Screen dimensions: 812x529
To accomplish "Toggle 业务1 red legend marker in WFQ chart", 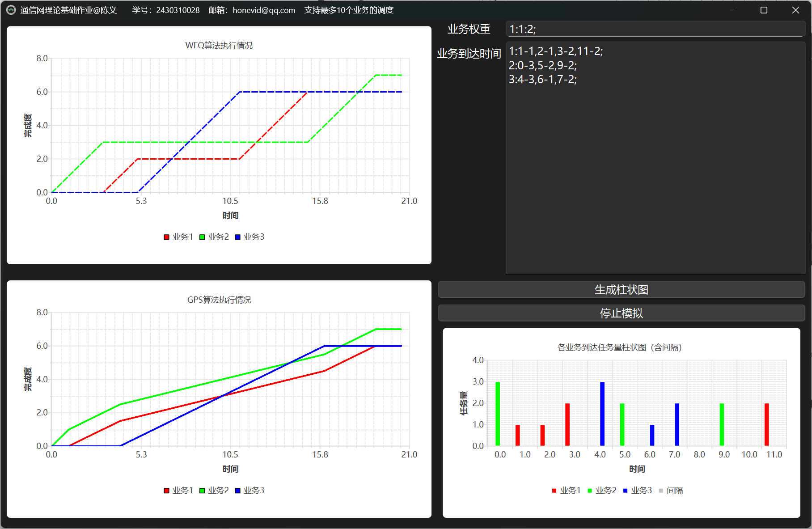I will point(167,237).
